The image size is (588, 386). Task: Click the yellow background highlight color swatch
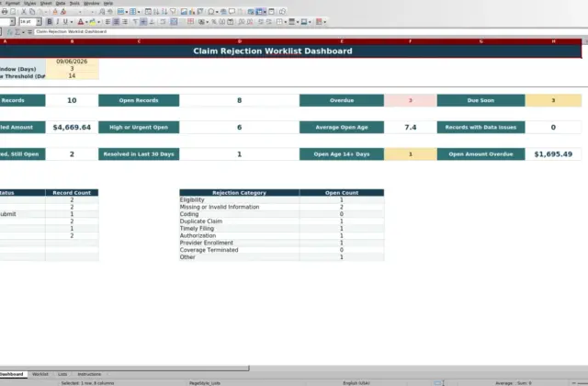tap(93, 22)
